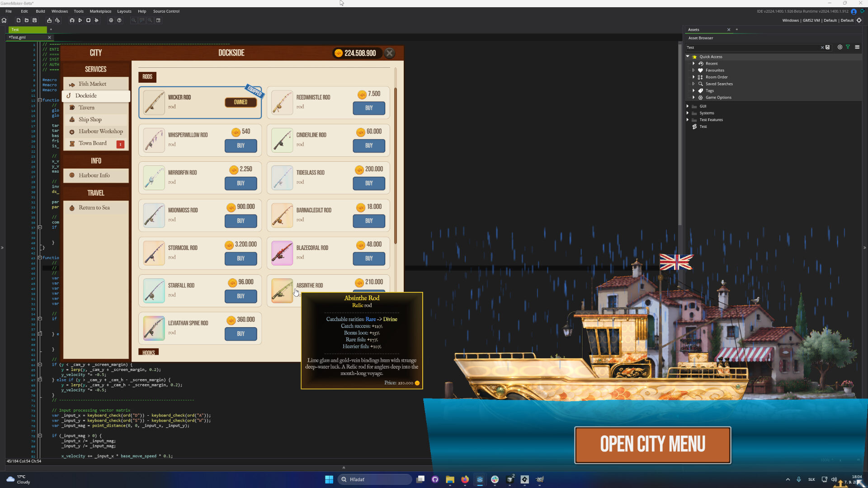Click the user account avatar icon
868x488 pixels.
(x=854, y=12)
